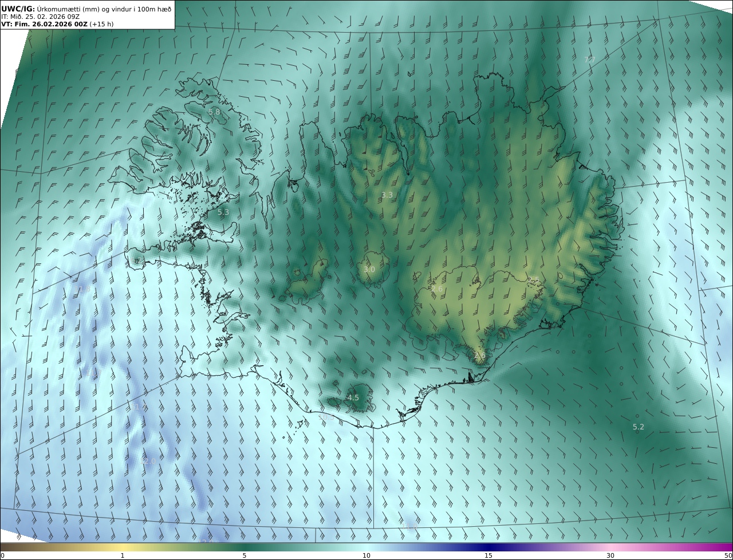
Task: Select the 3.0 label on Hofsjökull glacier
Action: pyautogui.click(x=369, y=269)
